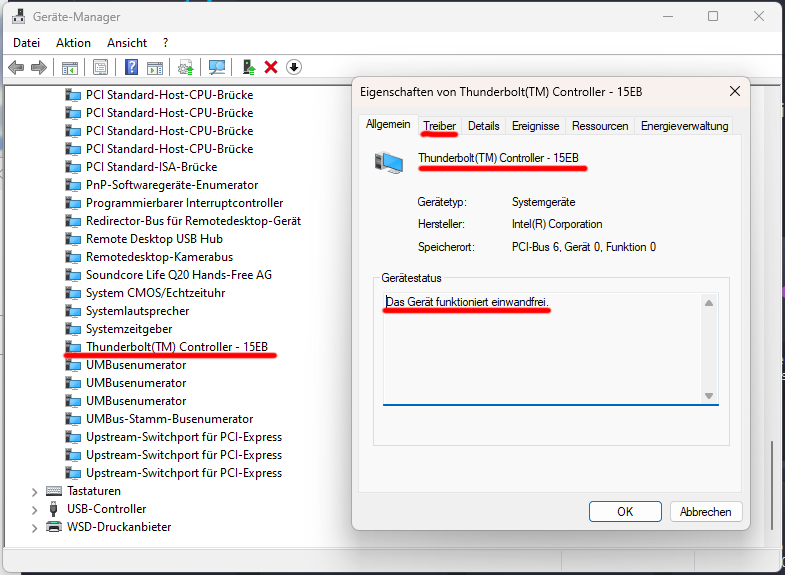
Task: Click the update driver toolbar icon
Action: tap(249, 67)
